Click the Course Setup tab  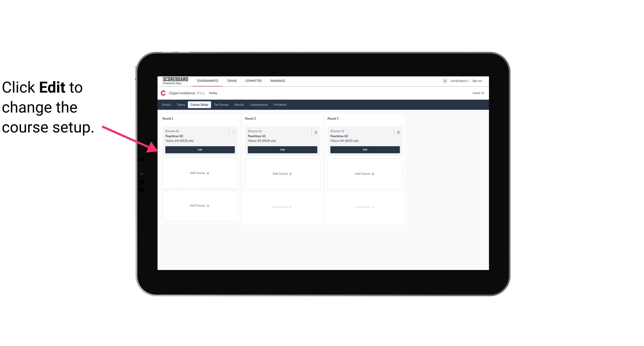pyautogui.click(x=199, y=104)
